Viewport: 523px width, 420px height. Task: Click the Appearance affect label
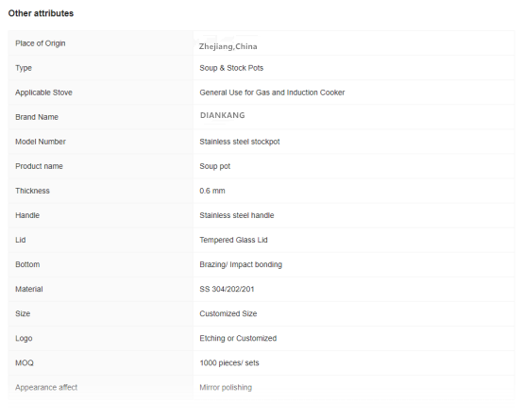(x=46, y=387)
